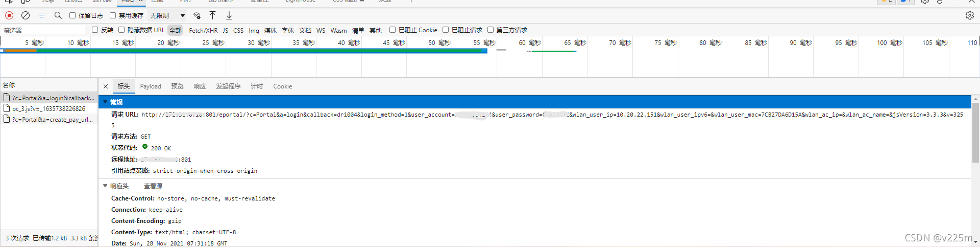This screenshot has width=980, height=247.
Task: Select the ?c=Portal&a=login&callback request row
Action: (49, 97)
